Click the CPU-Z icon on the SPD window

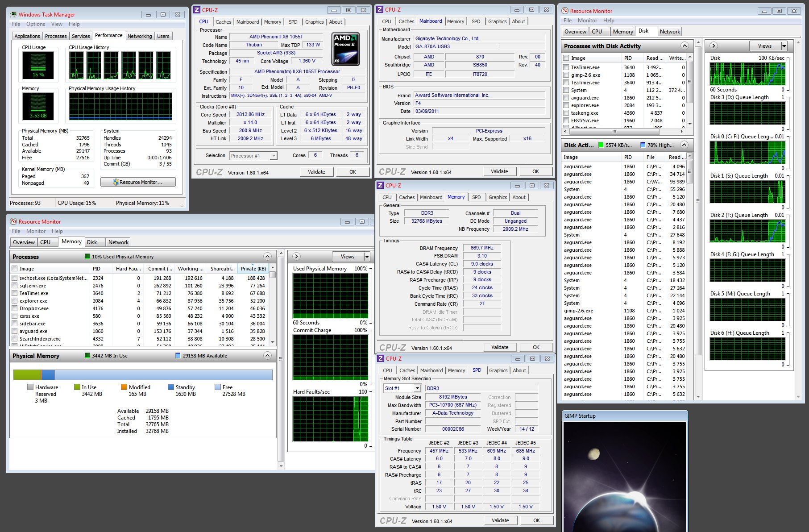tap(381, 358)
